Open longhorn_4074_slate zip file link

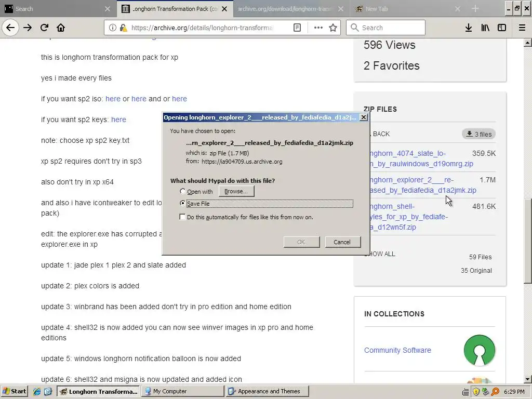click(x=422, y=158)
